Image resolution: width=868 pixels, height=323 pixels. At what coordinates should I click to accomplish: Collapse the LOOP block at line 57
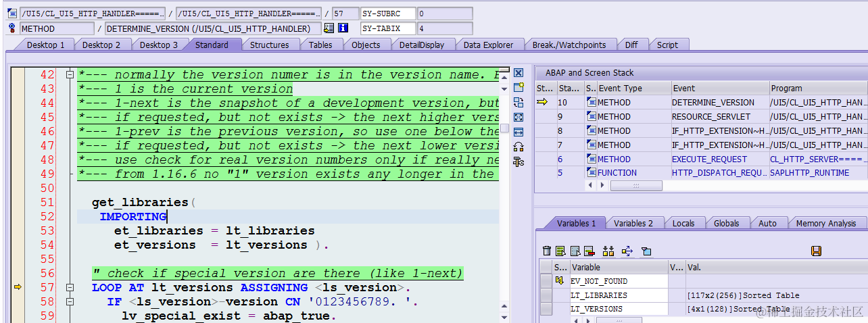[69, 287]
